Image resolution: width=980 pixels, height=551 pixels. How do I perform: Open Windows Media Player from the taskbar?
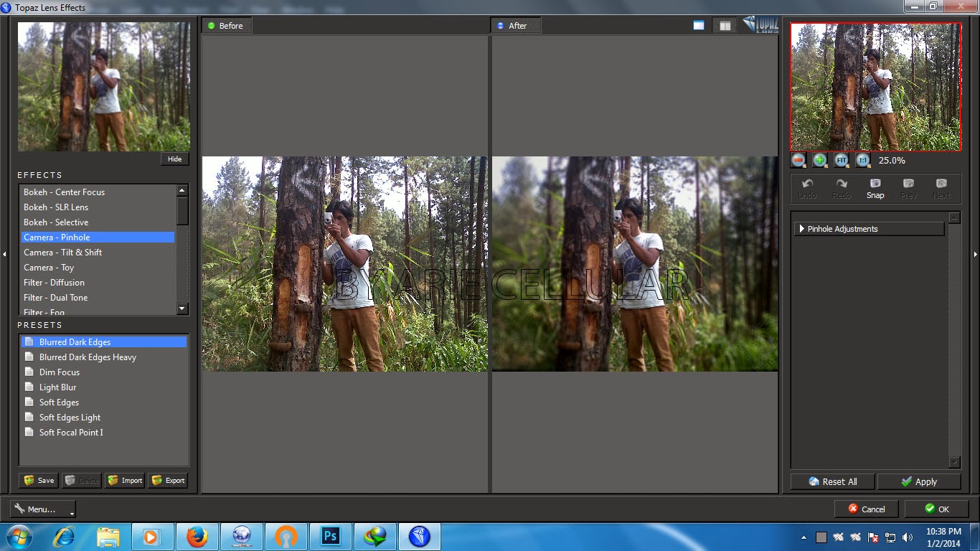[152, 537]
